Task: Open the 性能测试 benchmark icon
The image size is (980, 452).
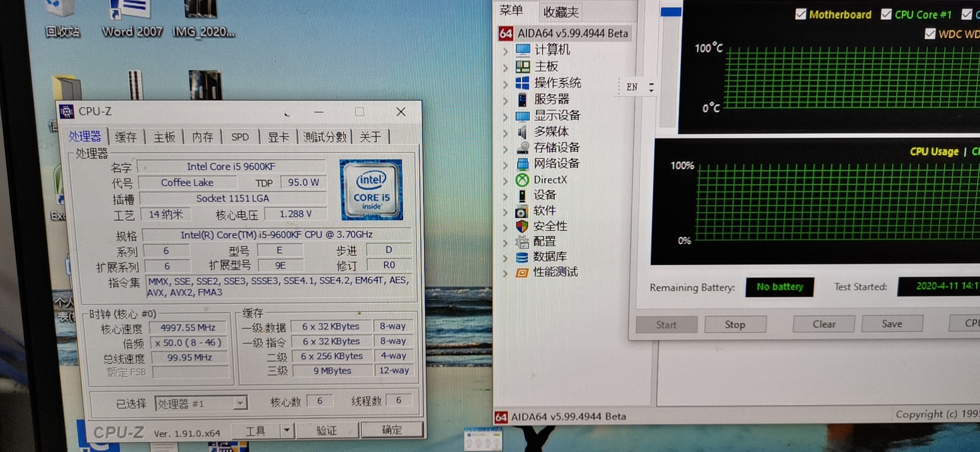Action: 522,272
